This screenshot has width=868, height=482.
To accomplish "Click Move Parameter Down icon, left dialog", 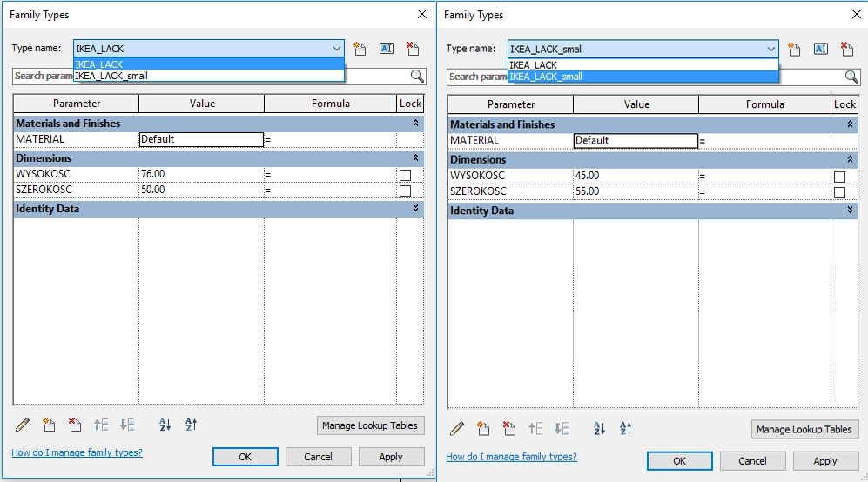I will (x=127, y=425).
